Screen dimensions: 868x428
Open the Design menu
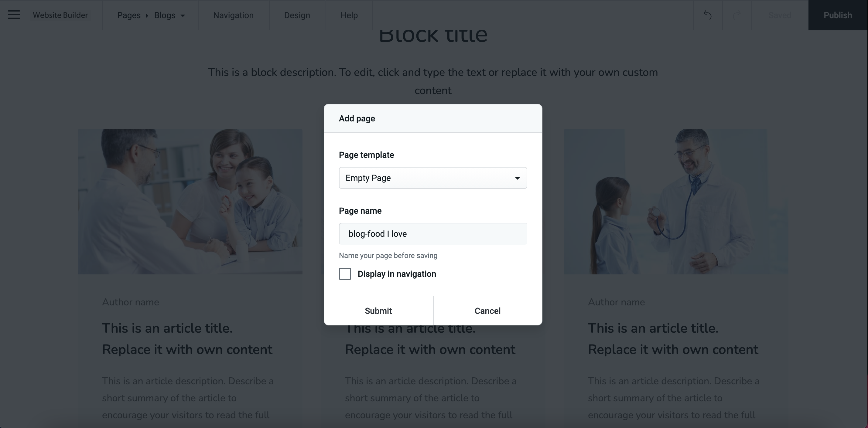pos(297,15)
